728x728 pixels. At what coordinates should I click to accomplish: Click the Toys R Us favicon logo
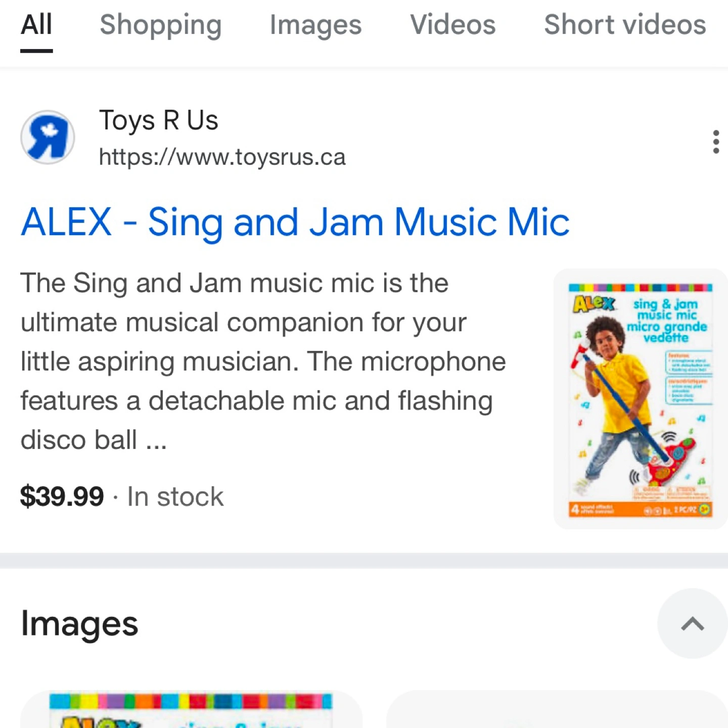pos(48,137)
